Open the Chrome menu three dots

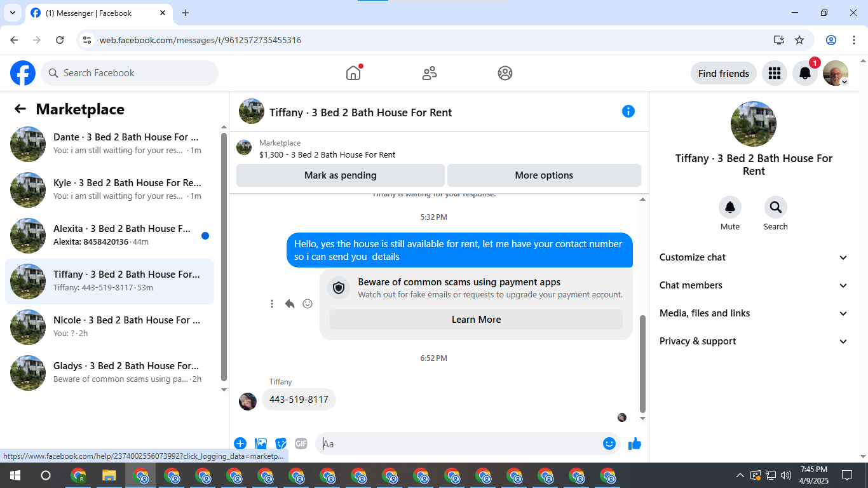(x=854, y=40)
